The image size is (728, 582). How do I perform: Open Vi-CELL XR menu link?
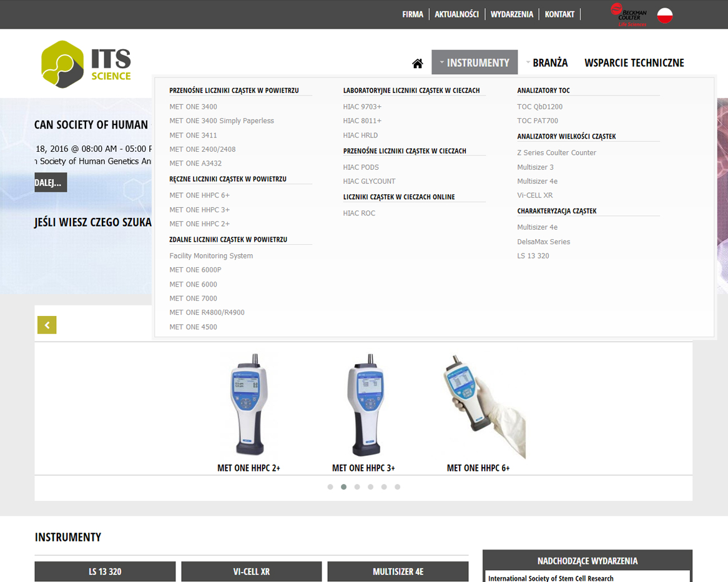[x=535, y=195]
